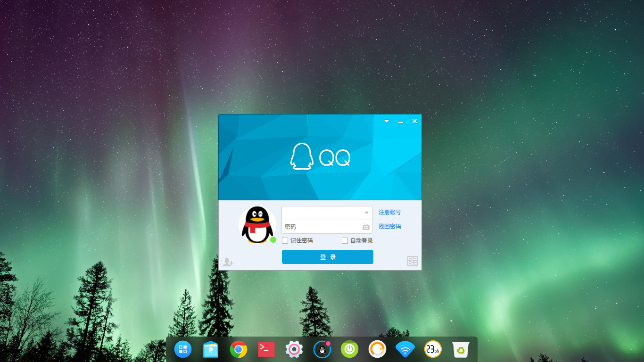This screenshot has height=362, width=644.
Task: Open system settings gear in the dock
Action: tap(294, 349)
